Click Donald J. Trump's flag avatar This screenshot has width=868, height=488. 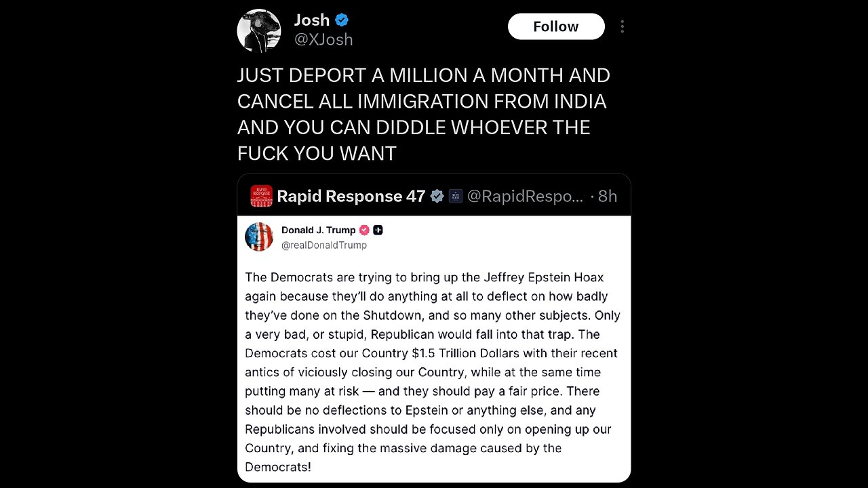[259, 237]
